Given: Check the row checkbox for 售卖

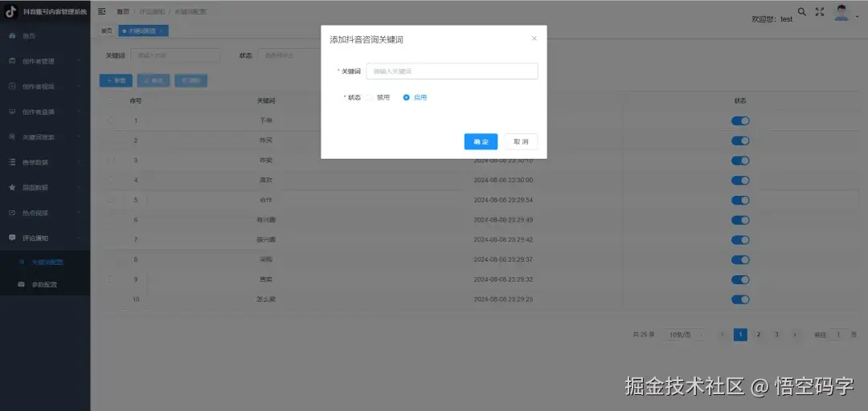Looking at the screenshot, I should coord(111,279).
